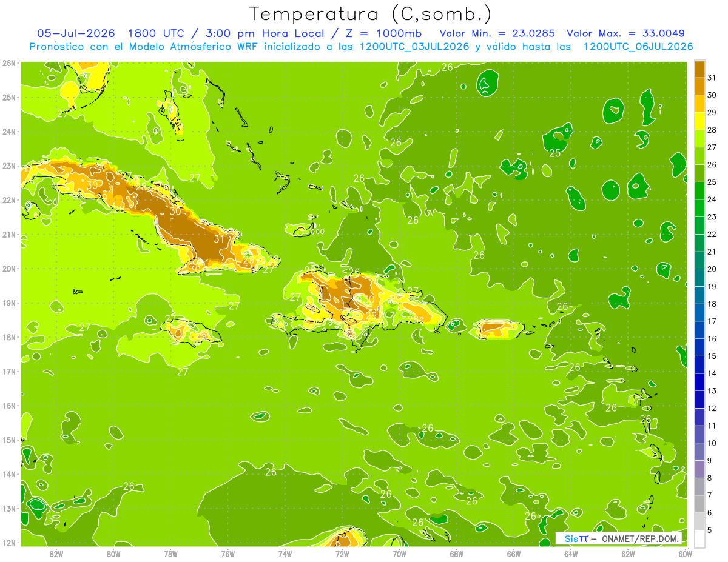The width and height of the screenshot is (728, 562).
Task: Click the color bar scale label "31"
Action: 712,78
